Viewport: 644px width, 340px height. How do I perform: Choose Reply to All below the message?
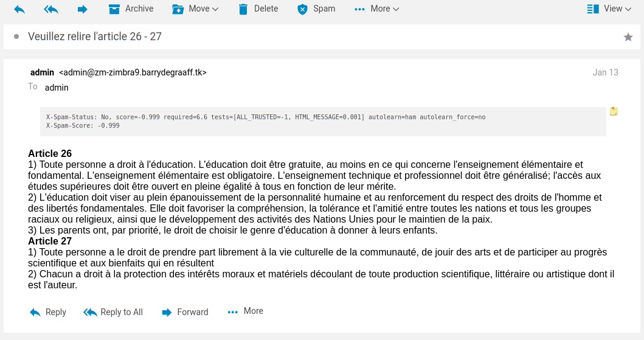[x=113, y=312]
